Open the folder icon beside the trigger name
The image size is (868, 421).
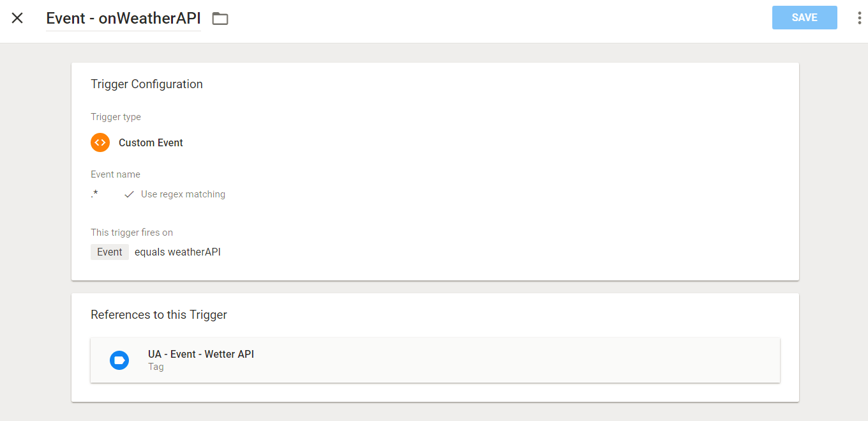(220, 19)
